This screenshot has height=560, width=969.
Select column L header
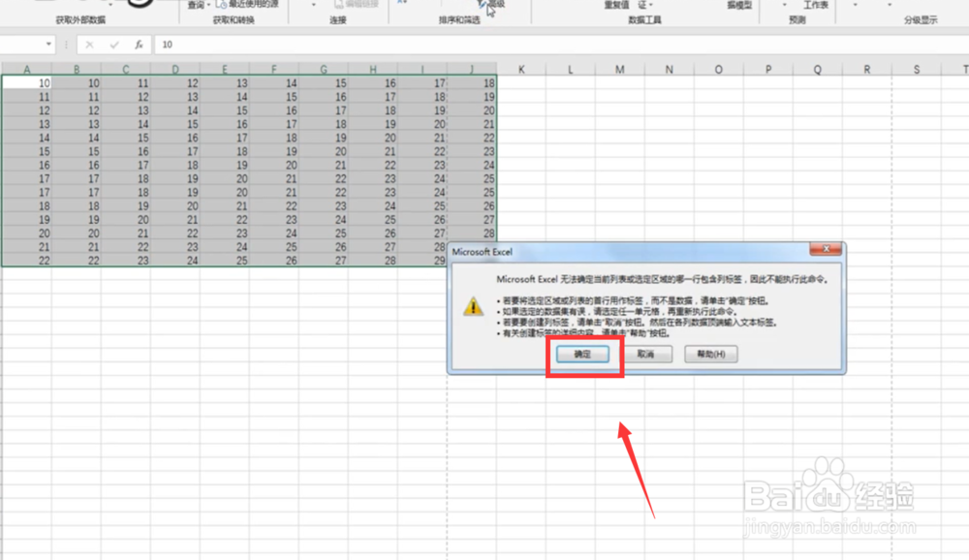[x=571, y=69]
